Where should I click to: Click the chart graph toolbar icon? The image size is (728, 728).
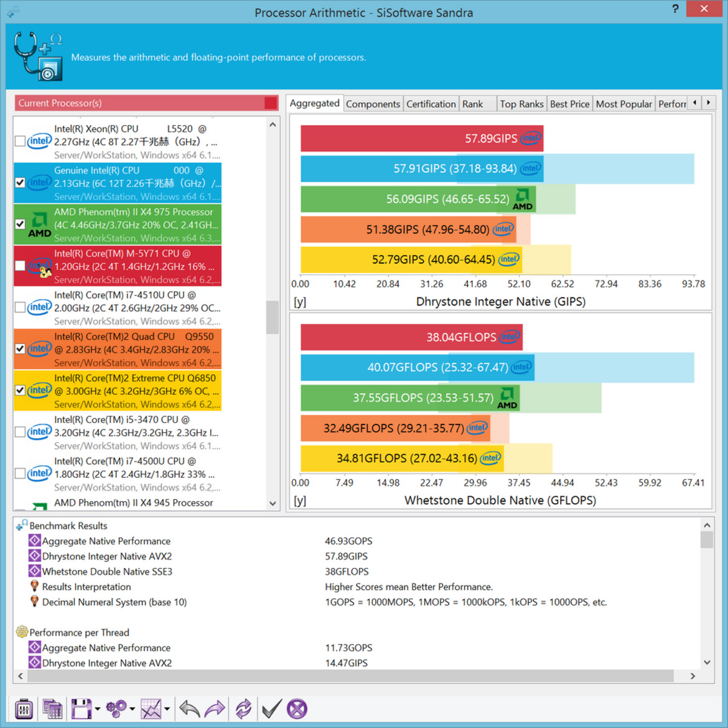[x=151, y=709]
